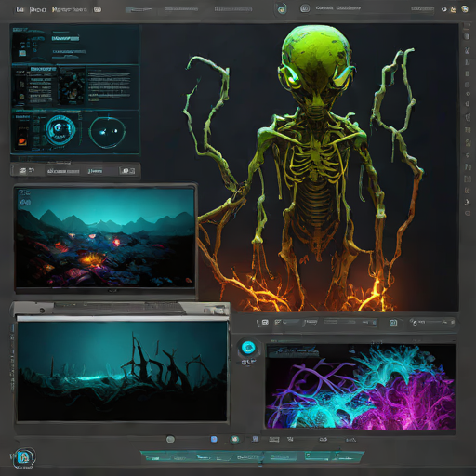Click the cone-shaped icon near the bottom of the right sidebar
Viewport: 476px width, 476px height.
467,203
